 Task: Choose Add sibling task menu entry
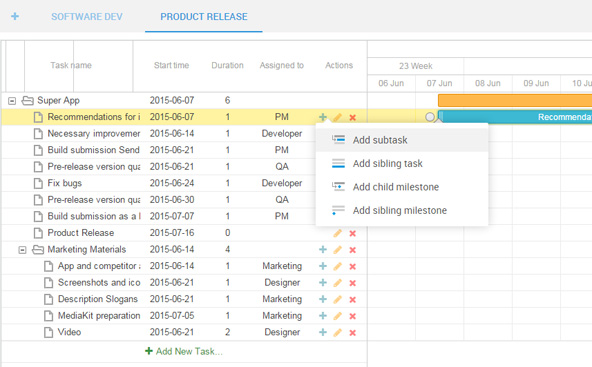tap(402, 163)
